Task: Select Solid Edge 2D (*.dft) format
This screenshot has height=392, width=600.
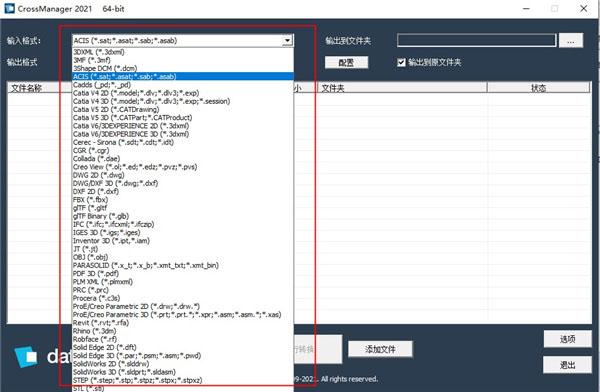Action: pyautogui.click(x=183, y=347)
